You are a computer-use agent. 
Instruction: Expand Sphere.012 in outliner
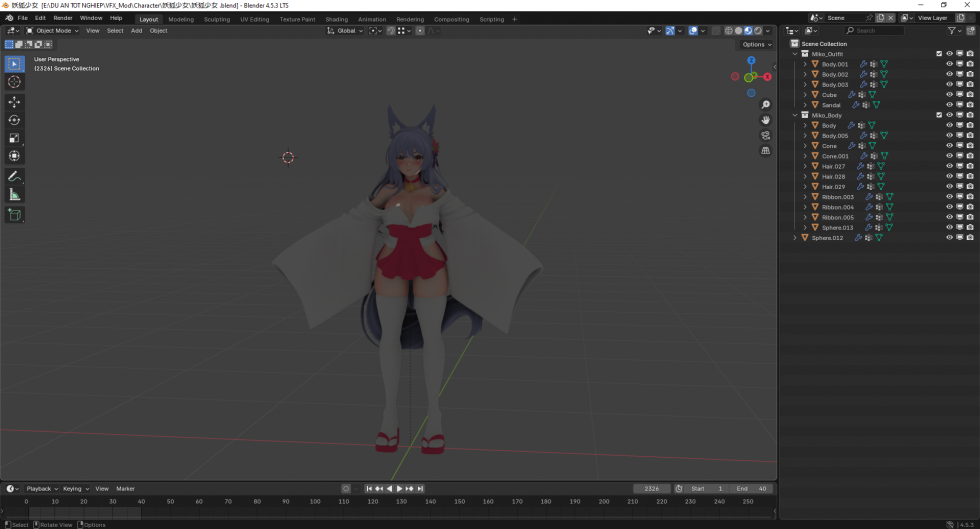point(795,238)
